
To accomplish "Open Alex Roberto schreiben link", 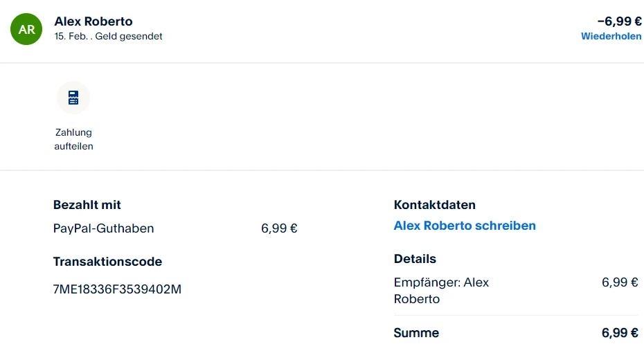I will [x=465, y=226].
